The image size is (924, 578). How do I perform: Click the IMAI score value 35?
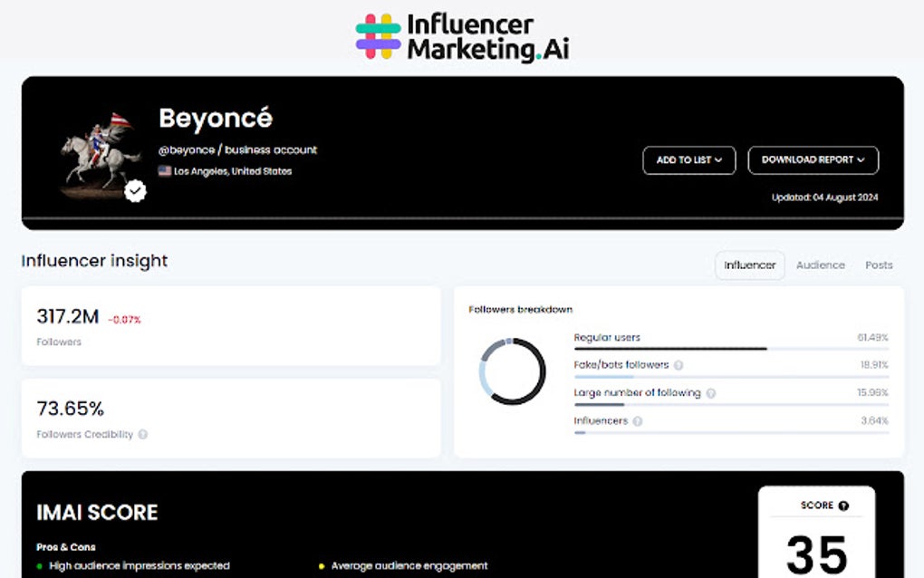coord(816,553)
